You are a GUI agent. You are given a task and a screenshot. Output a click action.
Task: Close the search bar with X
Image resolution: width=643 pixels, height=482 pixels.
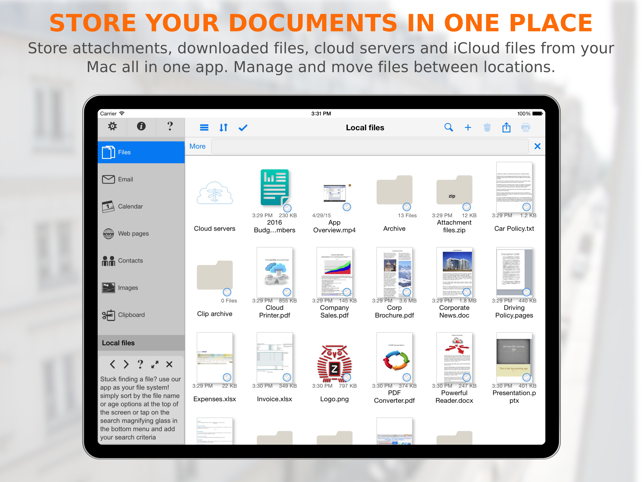[537, 146]
